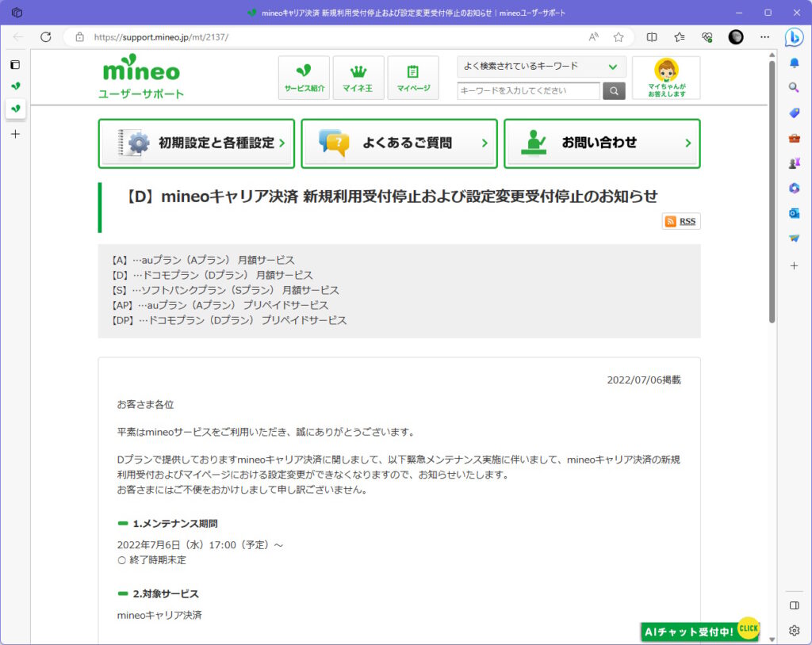
Task: Open notifications bell in sidebar
Action: click(794, 63)
